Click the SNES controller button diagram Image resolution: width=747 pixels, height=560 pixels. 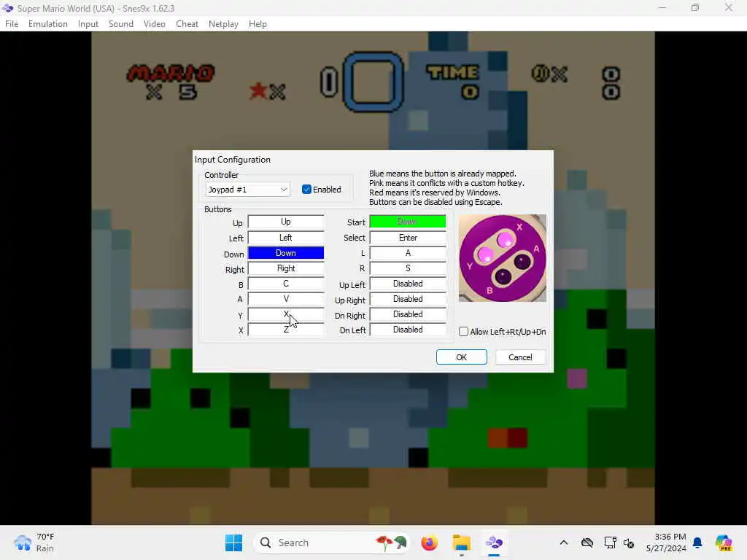click(x=503, y=258)
